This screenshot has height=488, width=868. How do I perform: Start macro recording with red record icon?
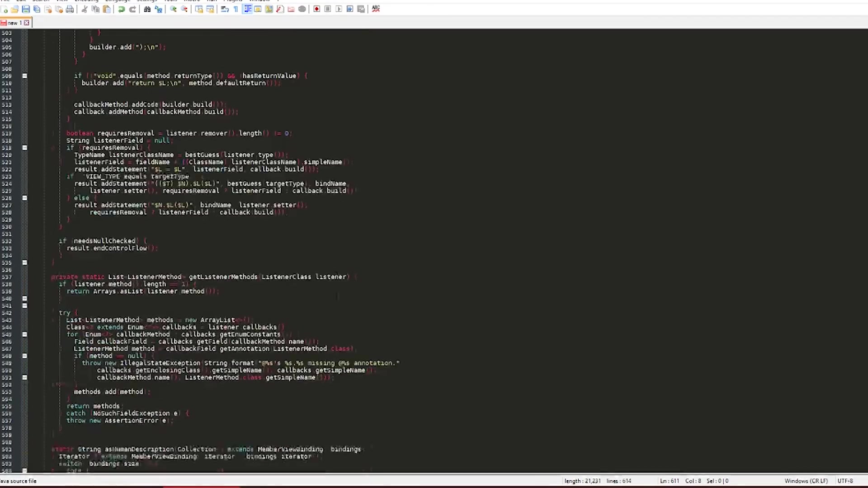pos(317,9)
